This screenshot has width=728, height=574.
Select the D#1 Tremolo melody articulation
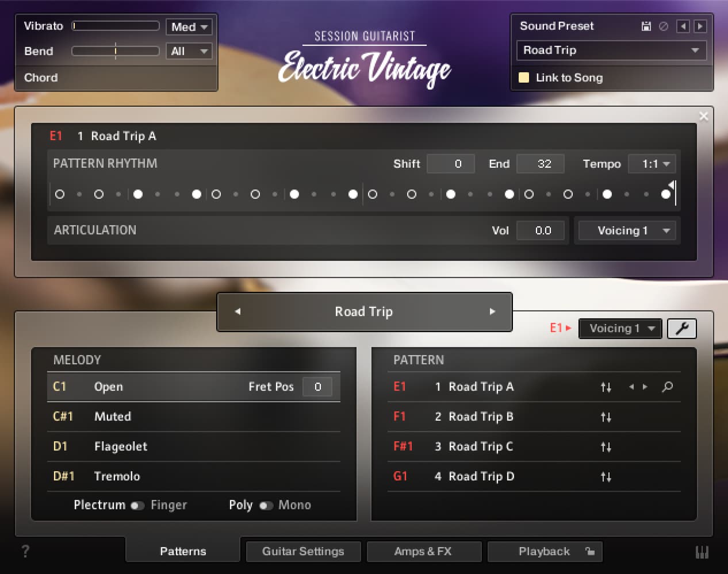[193, 476]
